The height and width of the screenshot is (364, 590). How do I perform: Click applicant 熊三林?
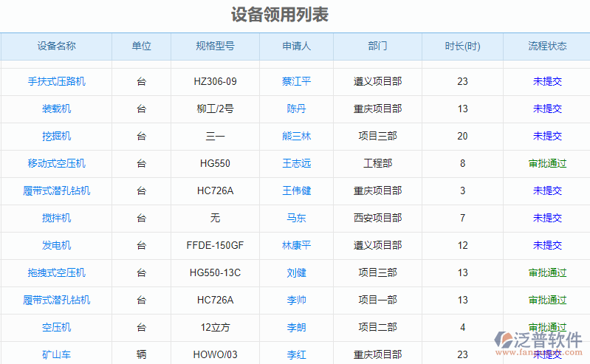[297, 136]
